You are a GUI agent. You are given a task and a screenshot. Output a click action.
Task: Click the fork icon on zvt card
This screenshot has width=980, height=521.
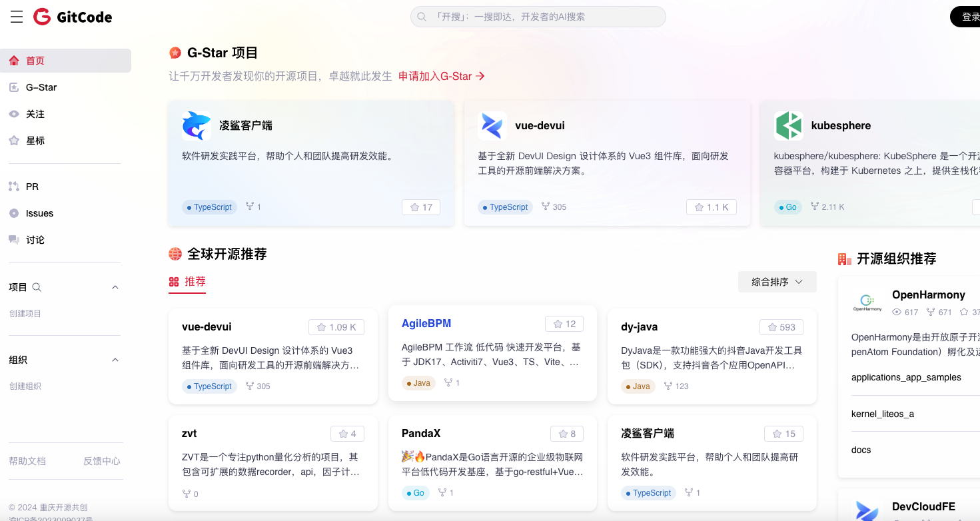tap(187, 494)
